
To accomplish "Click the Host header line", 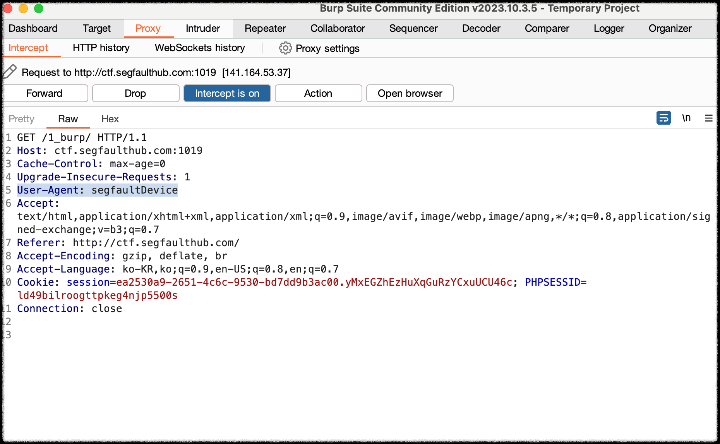I will [x=110, y=151].
